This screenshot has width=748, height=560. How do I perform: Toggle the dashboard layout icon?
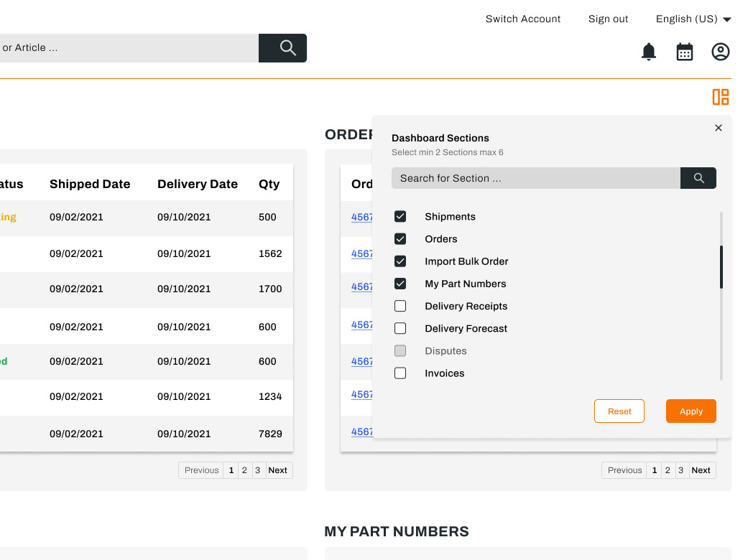click(x=720, y=97)
